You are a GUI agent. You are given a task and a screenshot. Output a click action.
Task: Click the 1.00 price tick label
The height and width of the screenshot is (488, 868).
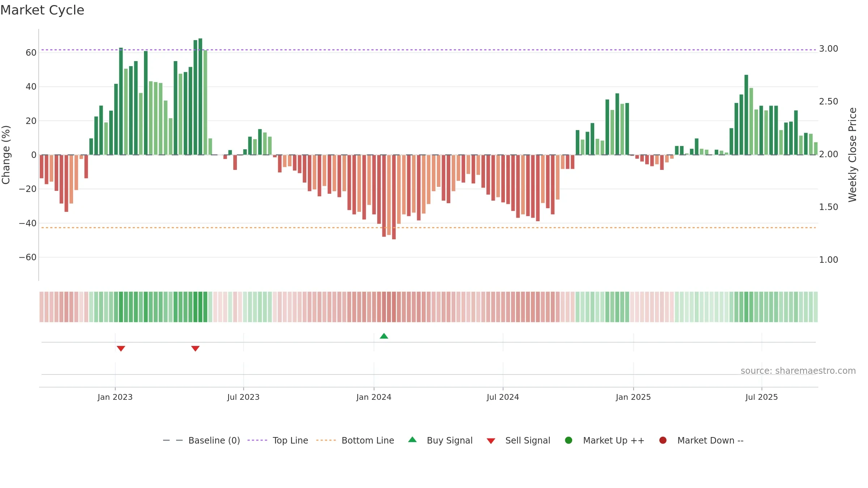[829, 260]
